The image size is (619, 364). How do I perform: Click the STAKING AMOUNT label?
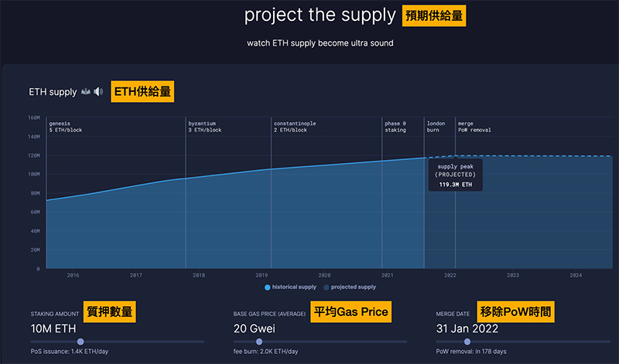coord(55,314)
